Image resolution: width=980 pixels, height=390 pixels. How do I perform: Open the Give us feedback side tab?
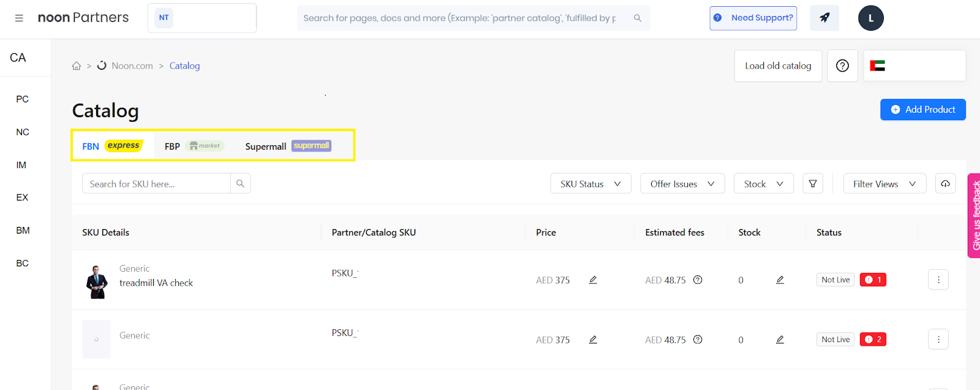tap(974, 216)
